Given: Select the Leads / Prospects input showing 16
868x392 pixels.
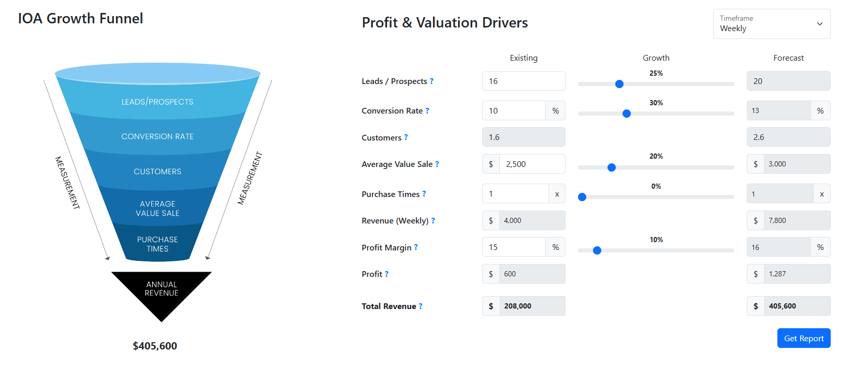Looking at the screenshot, I should (x=523, y=81).
